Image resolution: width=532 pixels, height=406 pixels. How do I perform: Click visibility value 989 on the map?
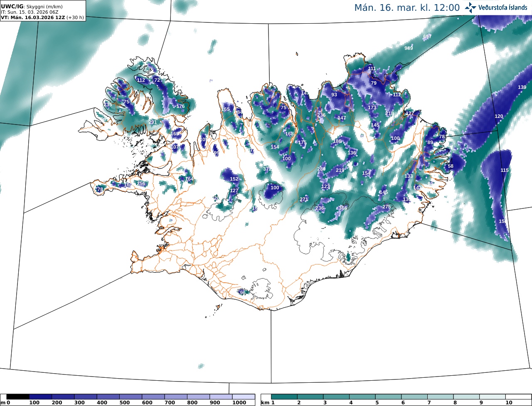409,48
